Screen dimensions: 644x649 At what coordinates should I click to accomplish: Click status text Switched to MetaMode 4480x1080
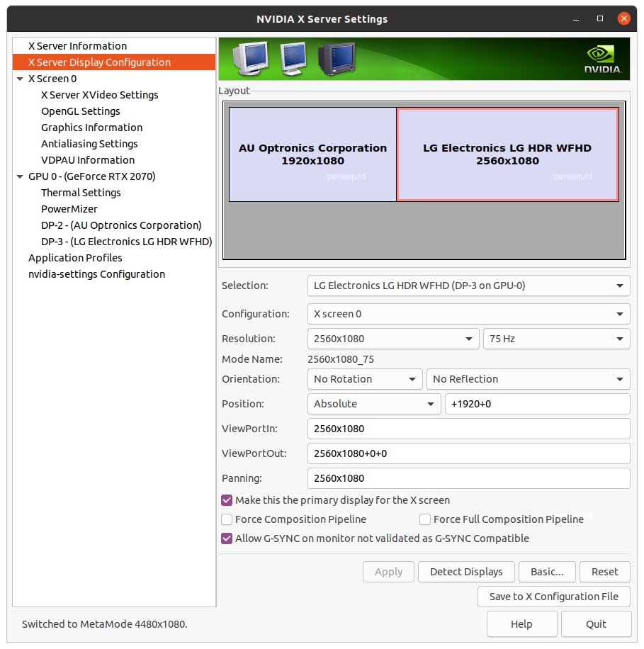tap(105, 624)
